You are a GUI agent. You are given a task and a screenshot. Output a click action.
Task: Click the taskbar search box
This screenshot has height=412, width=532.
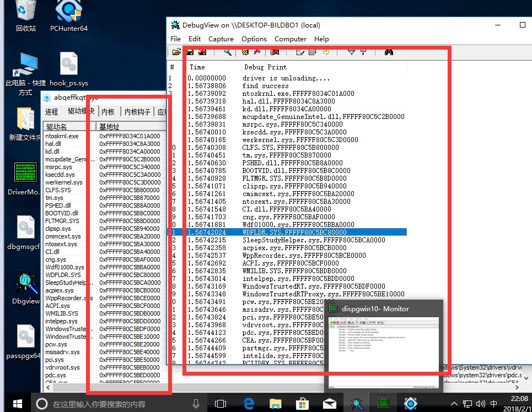coord(118,404)
